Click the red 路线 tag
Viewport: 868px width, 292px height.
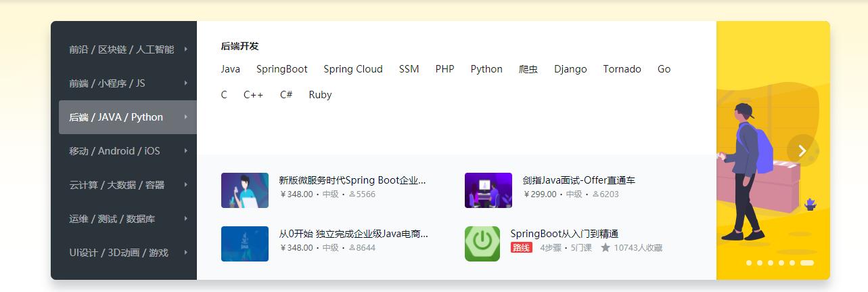click(522, 248)
